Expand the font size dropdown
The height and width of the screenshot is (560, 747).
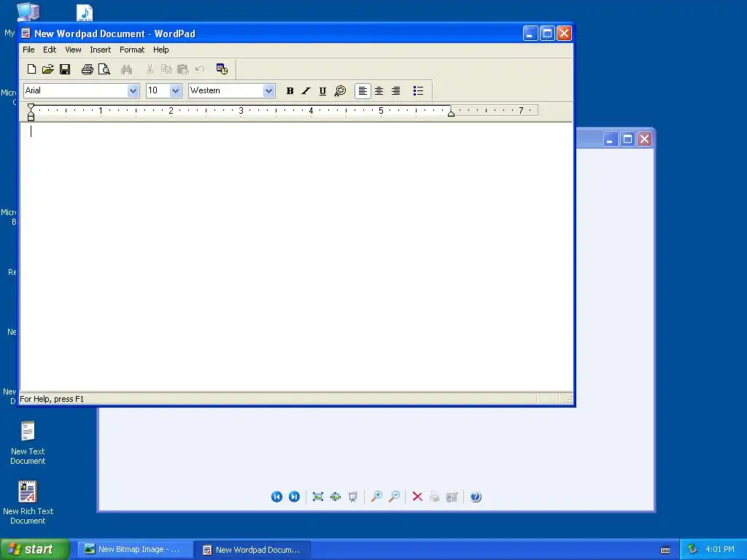(x=175, y=90)
